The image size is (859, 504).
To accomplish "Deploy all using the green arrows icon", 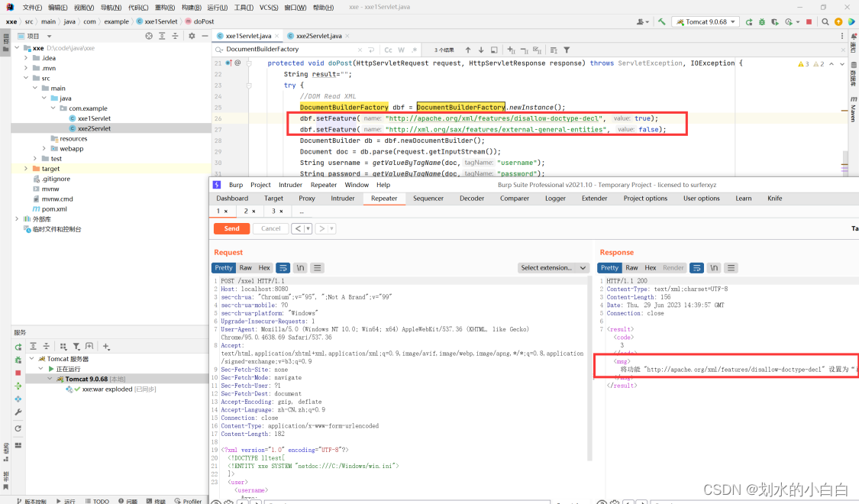I will tap(18, 386).
